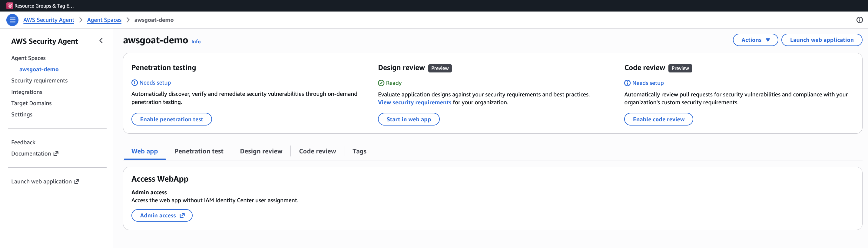Open the hamburger navigation menu icon
The image size is (868, 248).
(x=12, y=20)
